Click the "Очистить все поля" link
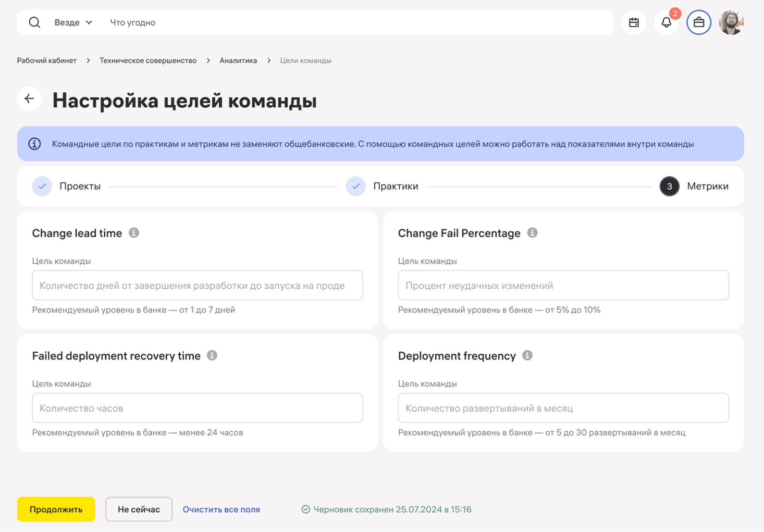 pos(221,509)
